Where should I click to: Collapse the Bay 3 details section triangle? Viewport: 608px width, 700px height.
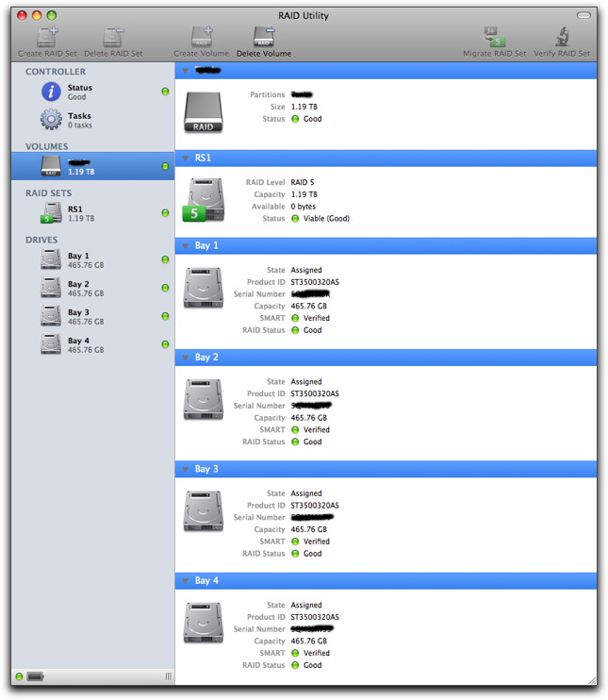point(185,470)
